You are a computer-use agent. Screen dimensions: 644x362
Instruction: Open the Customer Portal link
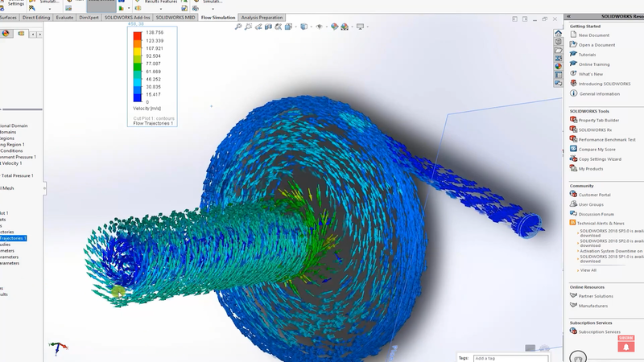pos(594,195)
